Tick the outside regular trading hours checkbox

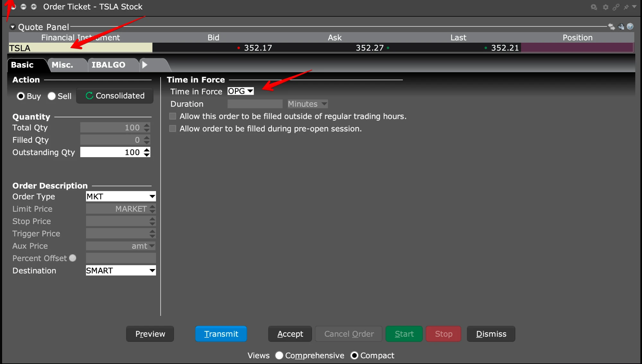point(173,116)
